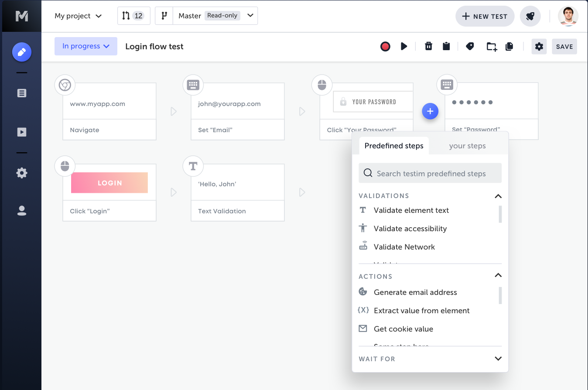Collapse the Actions section
Viewport: 588px width, 390px height.
498,275
